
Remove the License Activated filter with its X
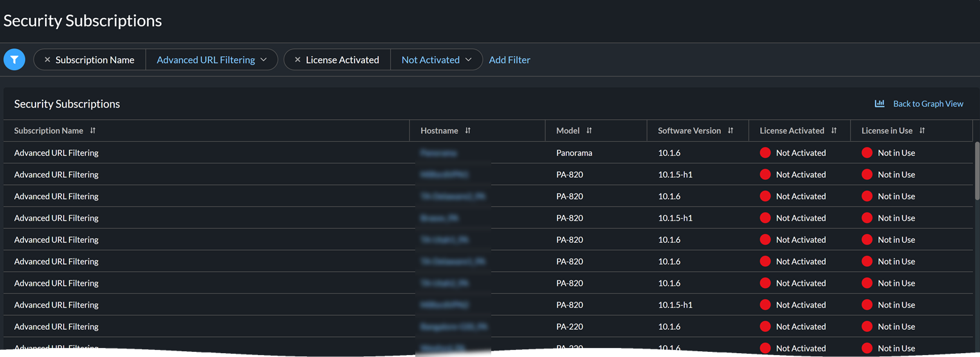(x=297, y=60)
